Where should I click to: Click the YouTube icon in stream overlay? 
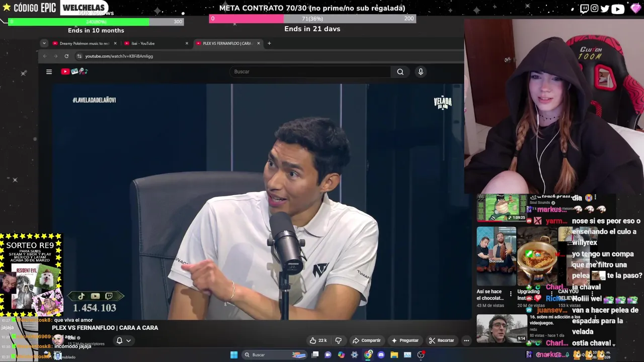tap(618, 8)
